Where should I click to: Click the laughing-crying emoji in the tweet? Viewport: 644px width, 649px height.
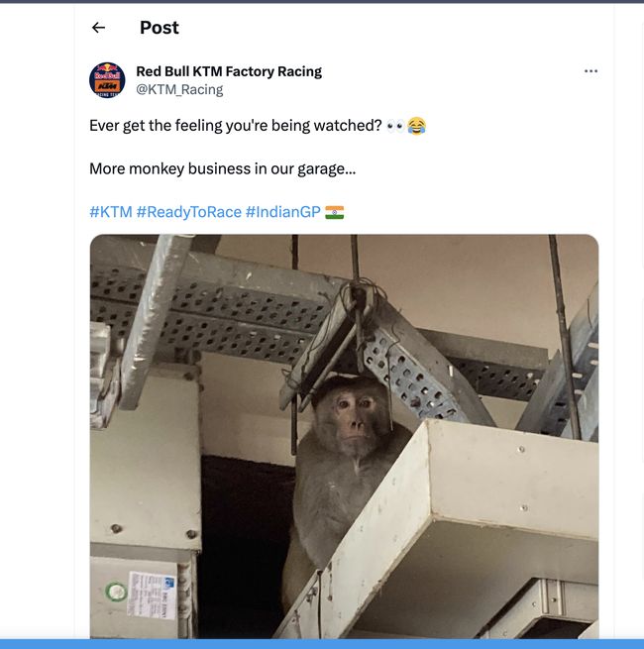click(x=416, y=126)
